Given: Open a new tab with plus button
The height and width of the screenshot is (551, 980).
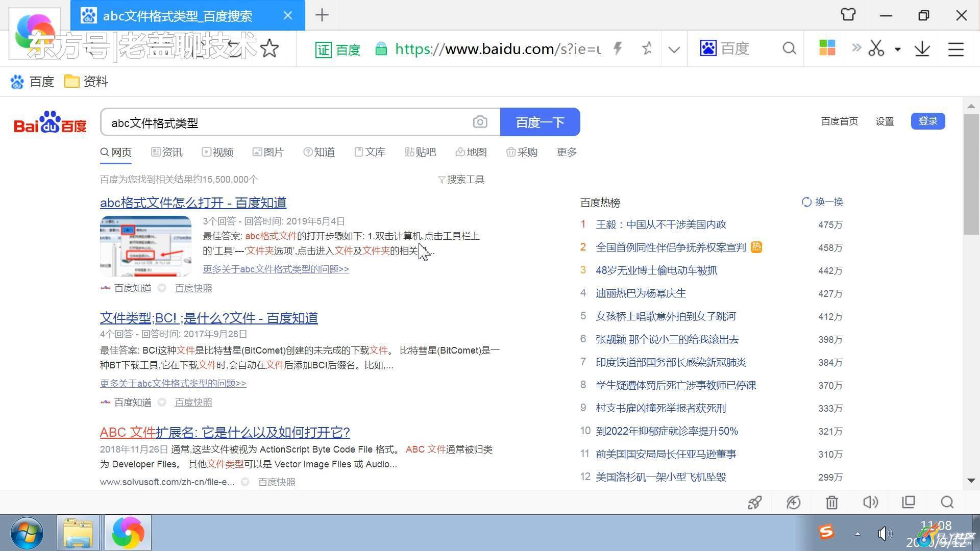Looking at the screenshot, I should click(x=322, y=15).
